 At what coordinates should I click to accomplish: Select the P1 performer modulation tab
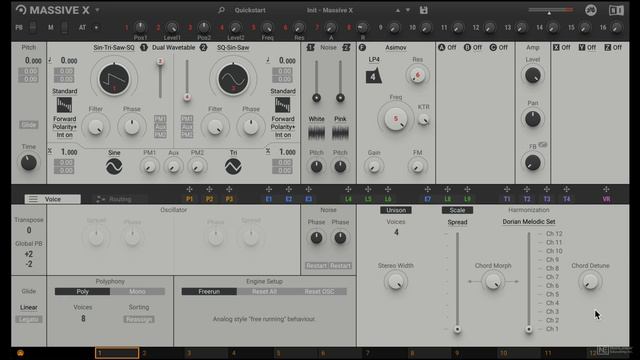[189, 199]
